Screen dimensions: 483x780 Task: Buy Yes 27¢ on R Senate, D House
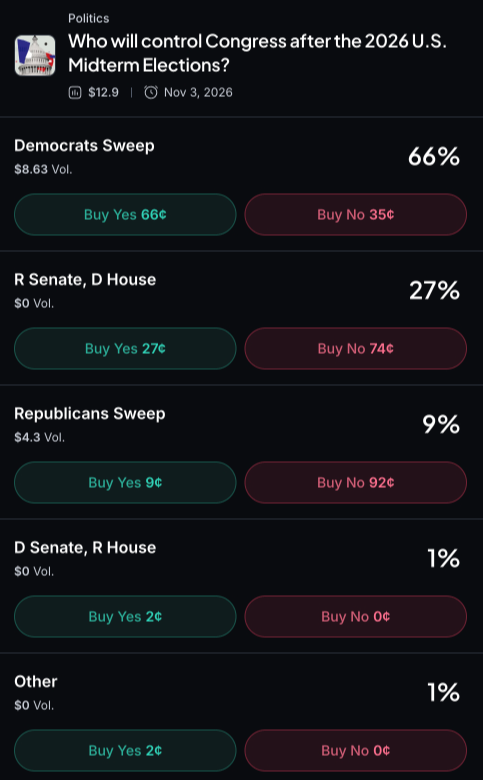point(125,348)
